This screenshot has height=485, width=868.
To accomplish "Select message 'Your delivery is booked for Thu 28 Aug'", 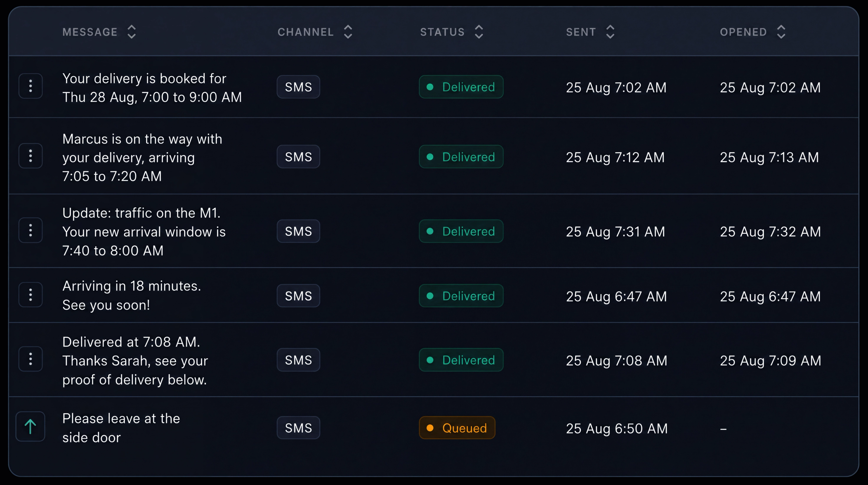I will [152, 88].
